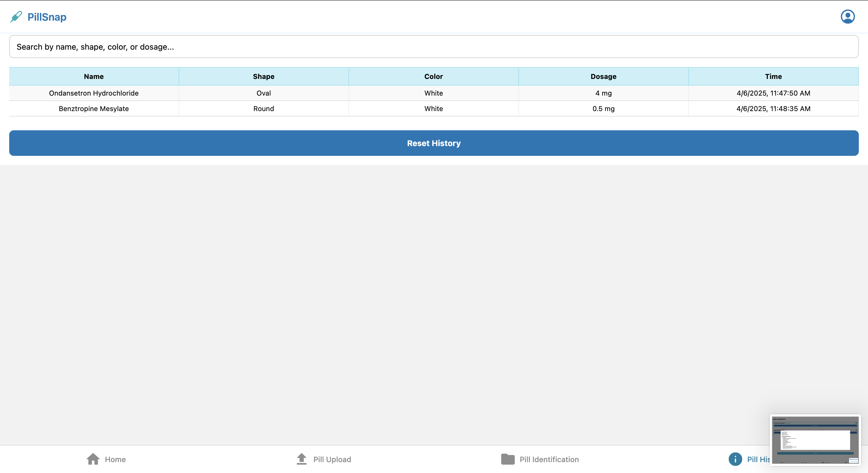Screen dimensions: 868x473
Task: Click the Color column header
Action: 433,76
